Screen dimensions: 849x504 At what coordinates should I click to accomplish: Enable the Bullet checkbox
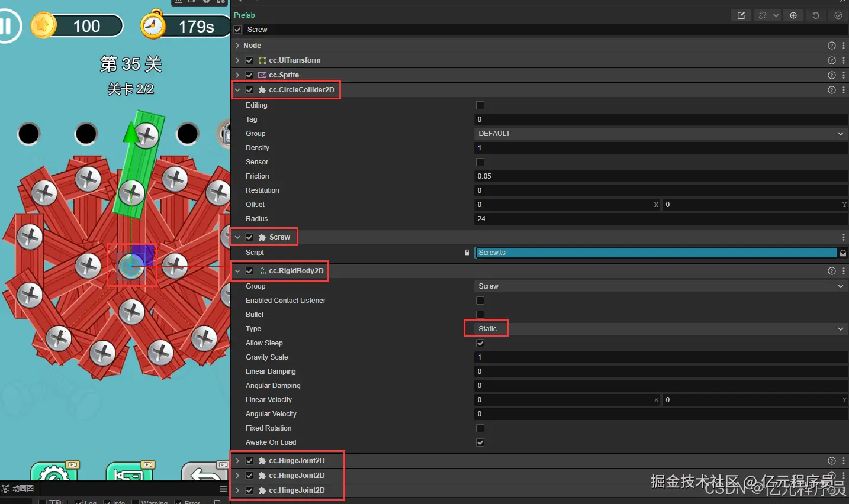click(480, 315)
